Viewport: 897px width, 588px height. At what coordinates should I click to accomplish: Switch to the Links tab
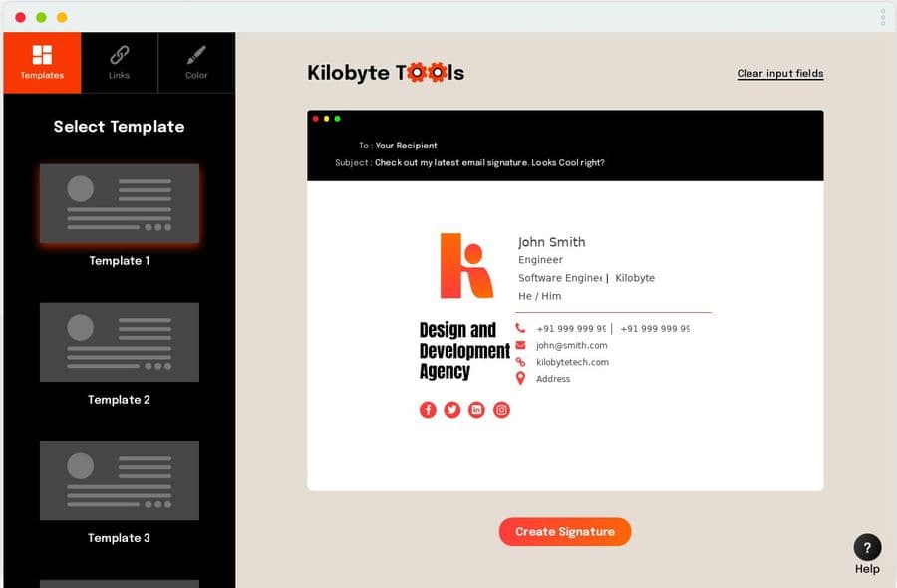pyautogui.click(x=119, y=63)
